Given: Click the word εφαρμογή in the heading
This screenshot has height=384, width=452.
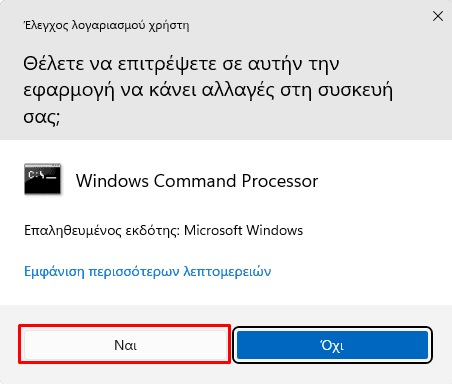Looking at the screenshot, I should tap(68, 90).
